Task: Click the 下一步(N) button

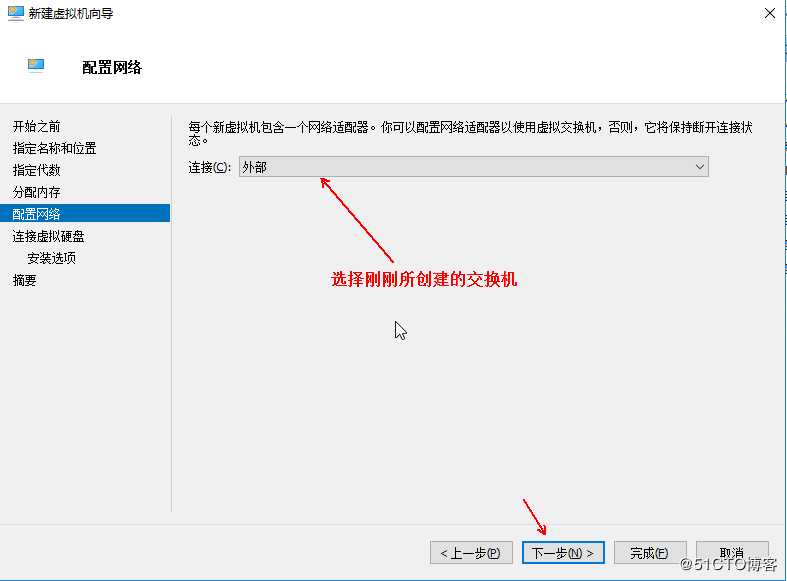Action: (x=563, y=553)
